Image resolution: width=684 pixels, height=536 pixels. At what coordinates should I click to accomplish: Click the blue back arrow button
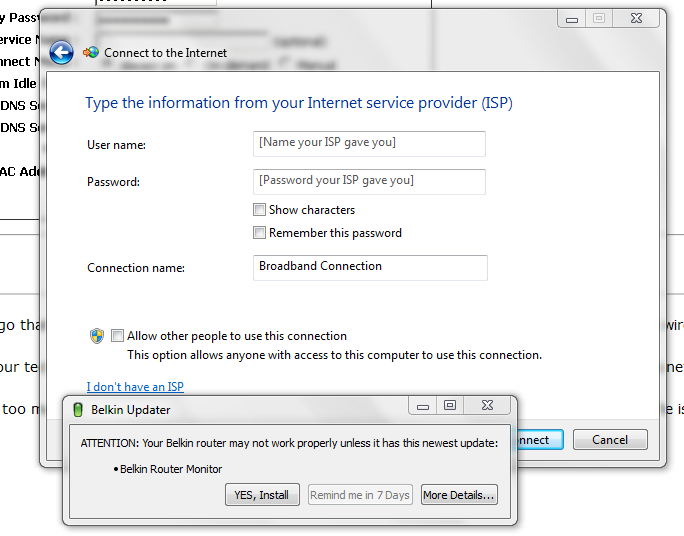pos(61,53)
